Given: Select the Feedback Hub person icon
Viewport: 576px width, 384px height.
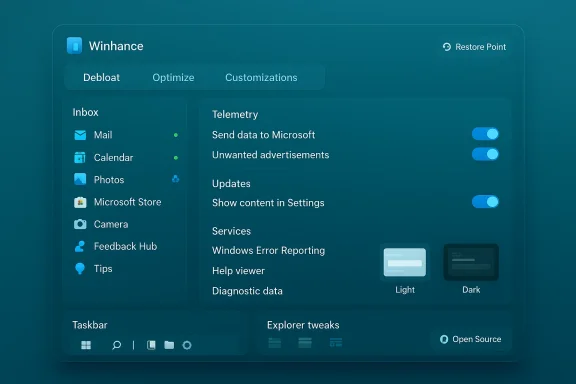Looking at the screenshot, I should click(80, 246).
